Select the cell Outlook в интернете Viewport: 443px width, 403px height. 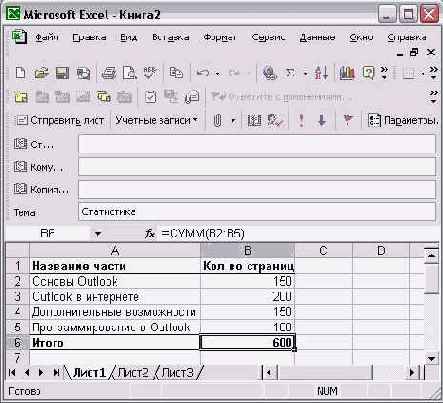tap(115, 296)
